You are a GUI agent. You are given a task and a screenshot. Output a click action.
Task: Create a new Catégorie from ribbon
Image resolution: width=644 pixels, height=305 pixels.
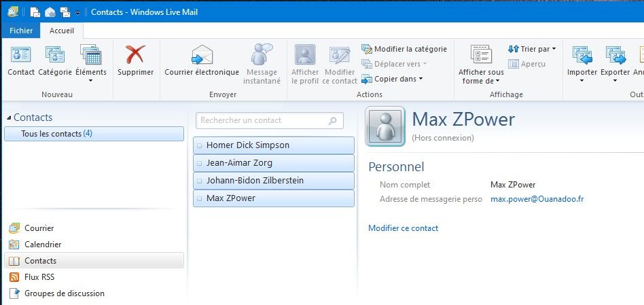tap(54, 56)
